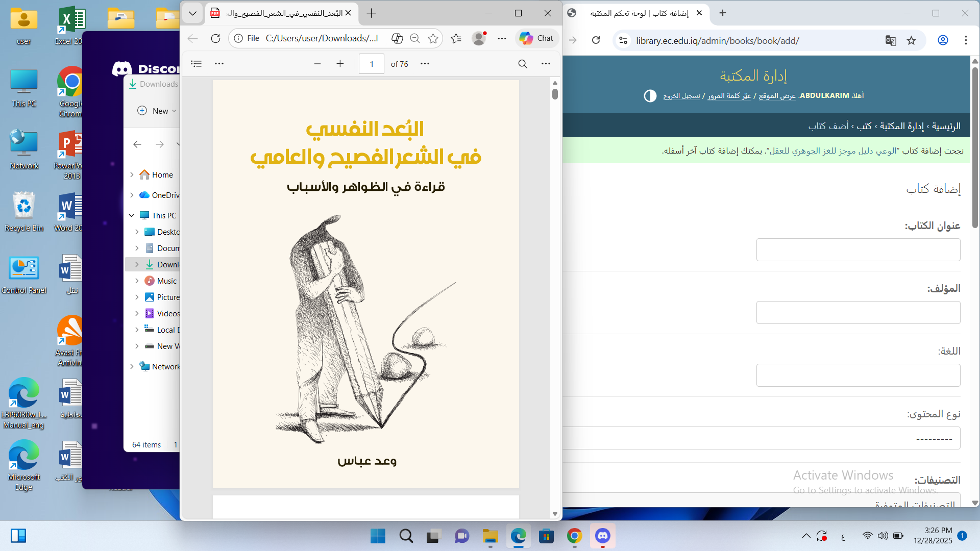Click the PDF page number field
The height and width of the screenshot is (551, 980).
coord(372,64)
